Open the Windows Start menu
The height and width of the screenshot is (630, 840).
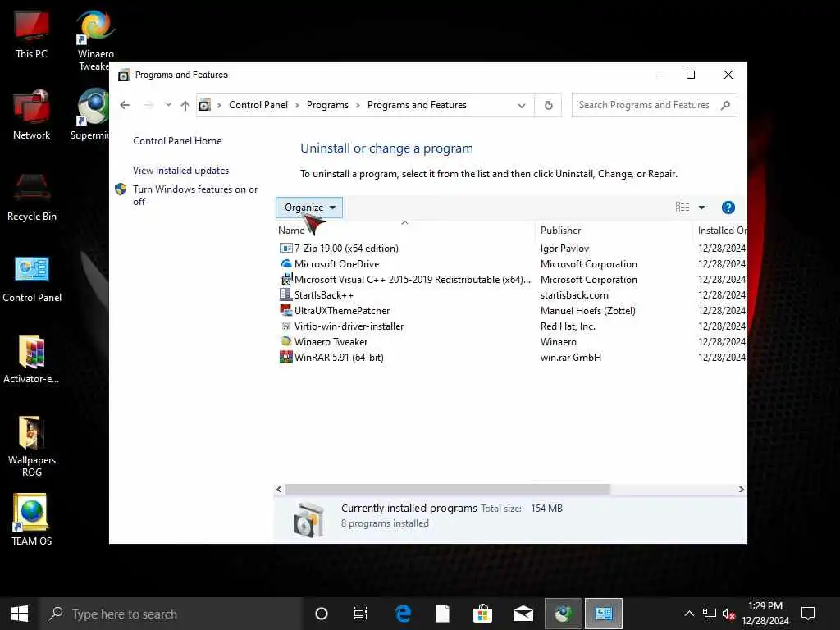pyautogui.click(x=20, y=614)
